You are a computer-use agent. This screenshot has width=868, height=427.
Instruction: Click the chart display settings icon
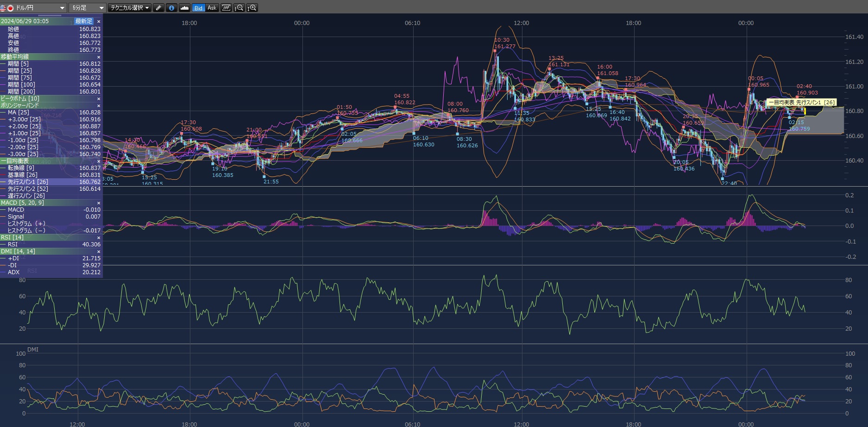coord(226,8)
